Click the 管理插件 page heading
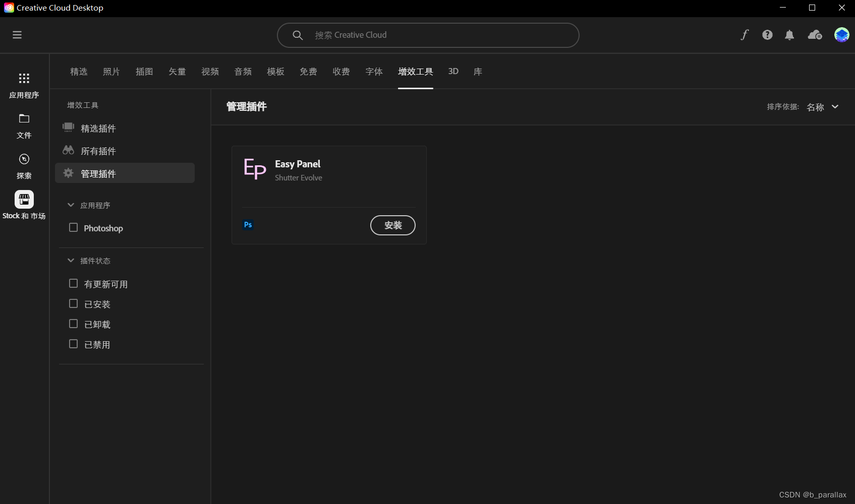Screen dimensions: 855x504 (247, 106)
